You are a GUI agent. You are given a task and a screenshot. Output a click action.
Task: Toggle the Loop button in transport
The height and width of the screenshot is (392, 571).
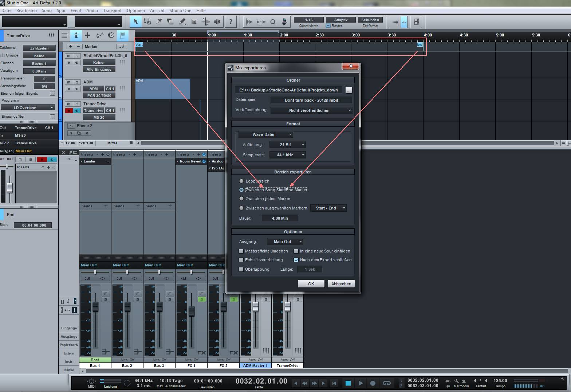coord(387,383)
